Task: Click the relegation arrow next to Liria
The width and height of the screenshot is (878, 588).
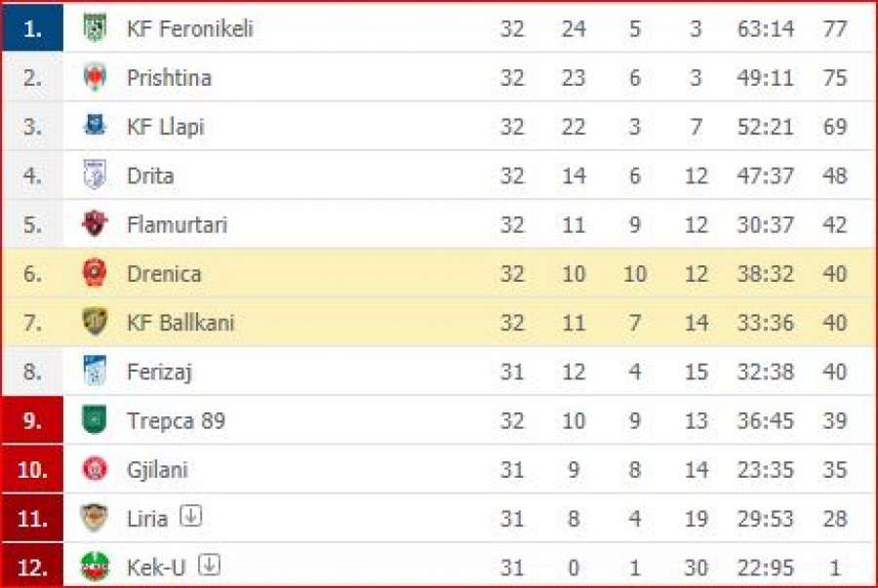Action: pyautogui.click(x=191, y=516)
